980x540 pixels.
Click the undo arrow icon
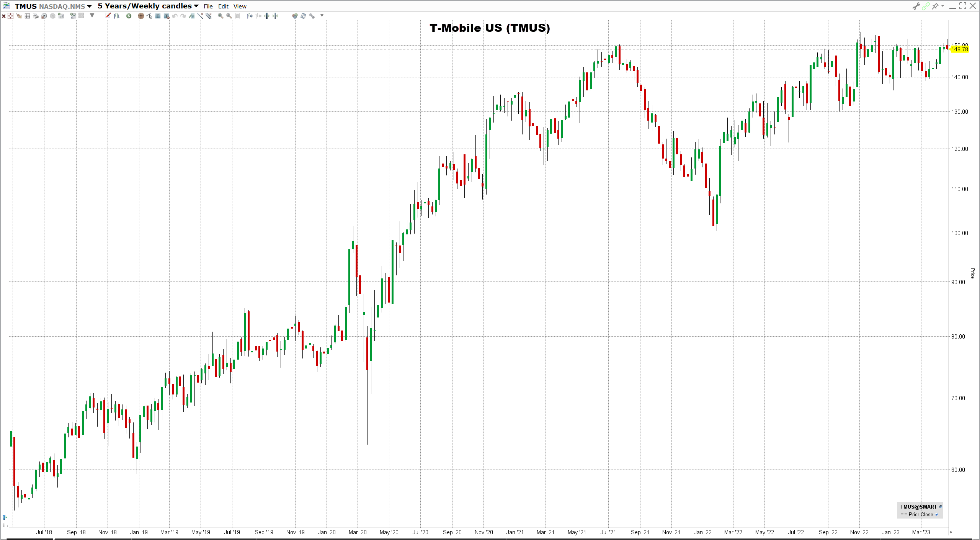[175, 16]
